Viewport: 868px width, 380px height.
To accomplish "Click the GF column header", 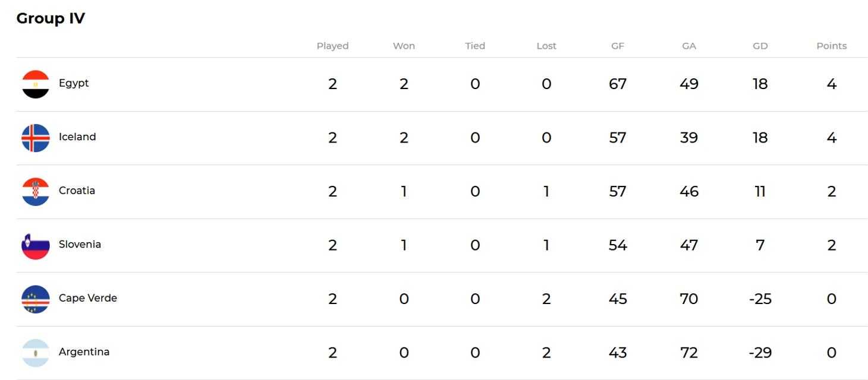I will coord(618,46).
